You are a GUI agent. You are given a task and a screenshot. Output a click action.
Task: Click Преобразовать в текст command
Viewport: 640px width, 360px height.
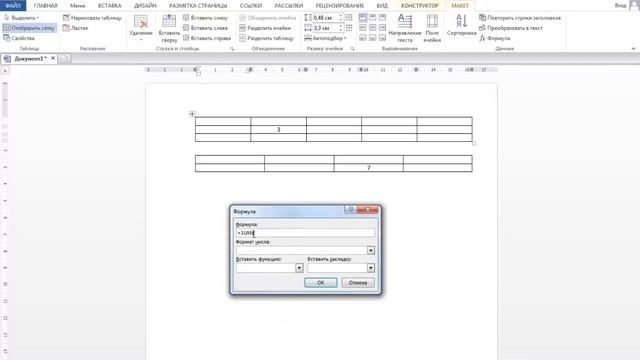click(511, 28)
